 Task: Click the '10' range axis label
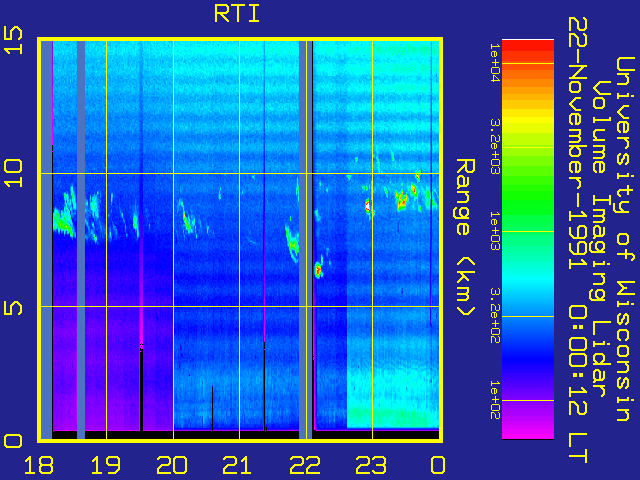coord(13,173)
